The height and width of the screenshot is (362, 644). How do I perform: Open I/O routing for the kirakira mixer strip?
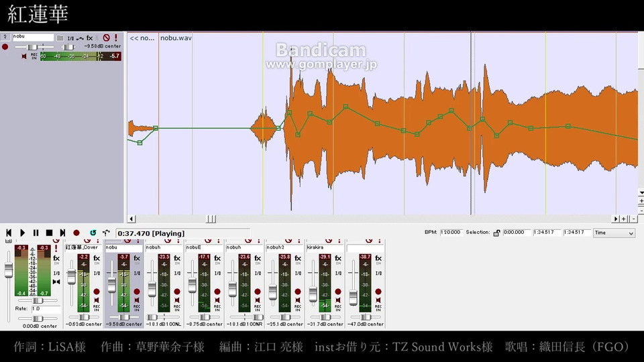pyautogui.click(x=338, y=274)
